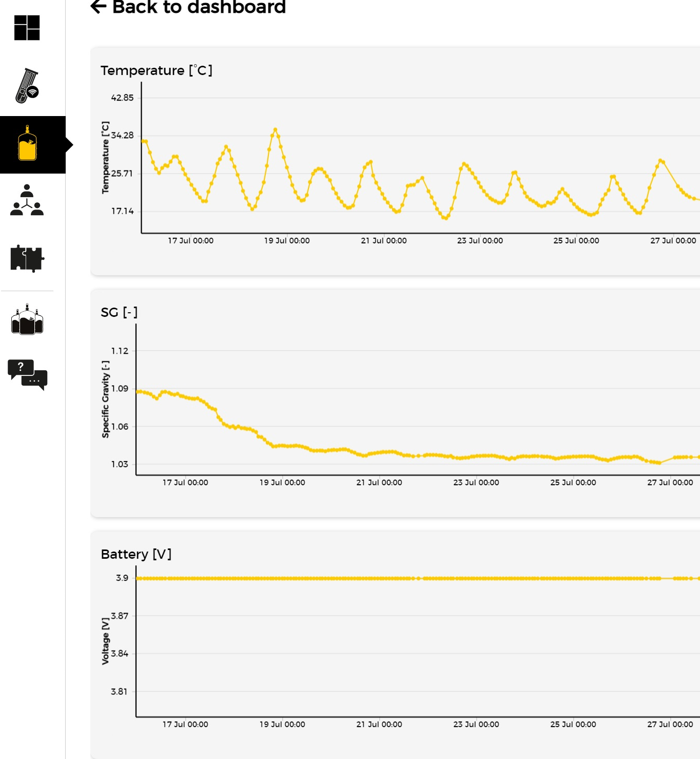Go back via 'Back to dashboard' text
Image resolution: width=700 pixels, height=759 pixels.
199,7
